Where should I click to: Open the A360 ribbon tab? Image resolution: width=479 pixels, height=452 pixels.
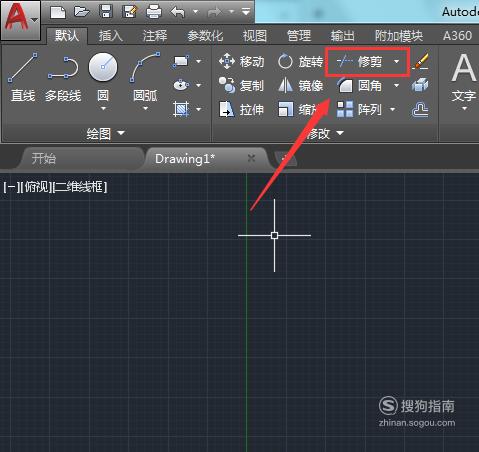click(x=457, y=35)
